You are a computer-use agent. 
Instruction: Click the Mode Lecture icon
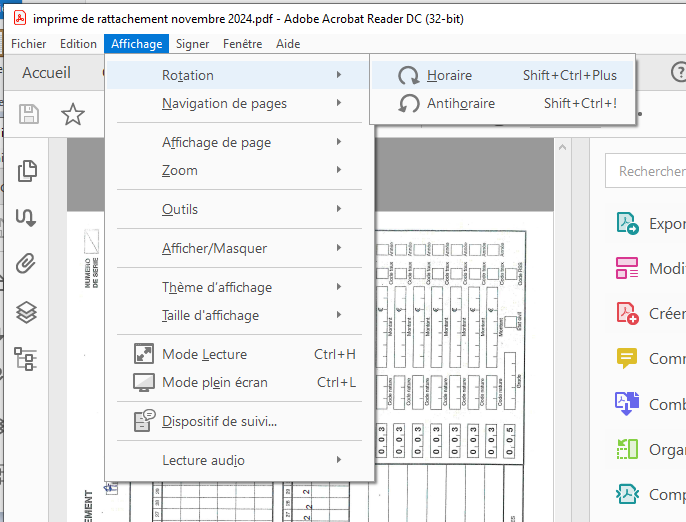pos(144,354)
